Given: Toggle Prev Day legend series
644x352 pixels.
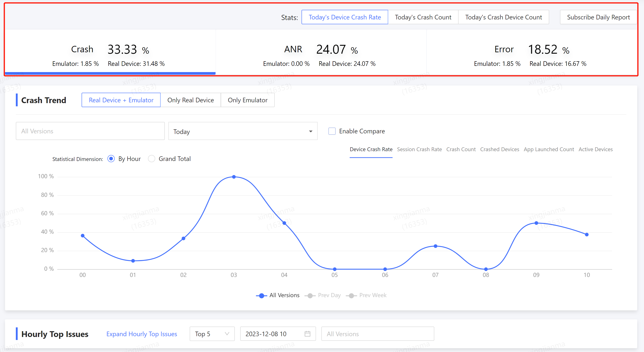Looking at the screenshot, I should click(x=323, y=295).
